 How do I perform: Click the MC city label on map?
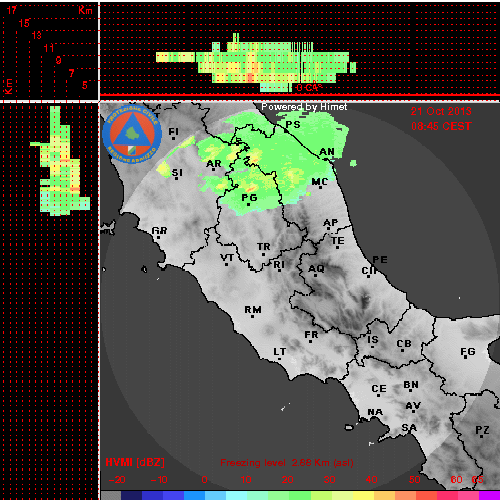[x=320, y=182]
